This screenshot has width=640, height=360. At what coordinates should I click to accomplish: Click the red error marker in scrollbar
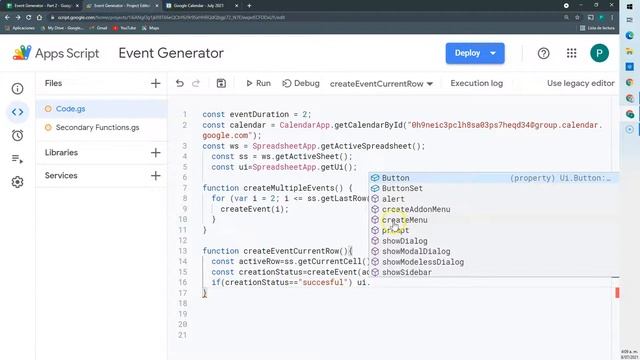coord(617,292)
